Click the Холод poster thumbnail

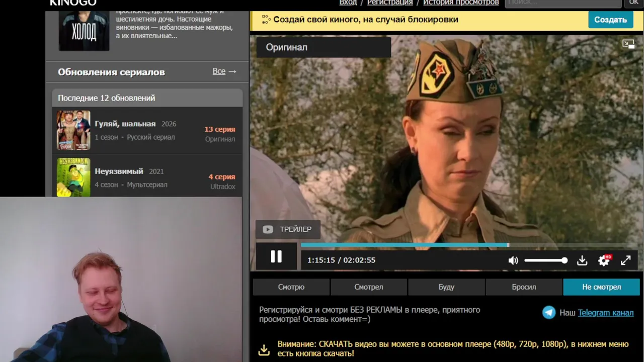(x=84, y=30)
